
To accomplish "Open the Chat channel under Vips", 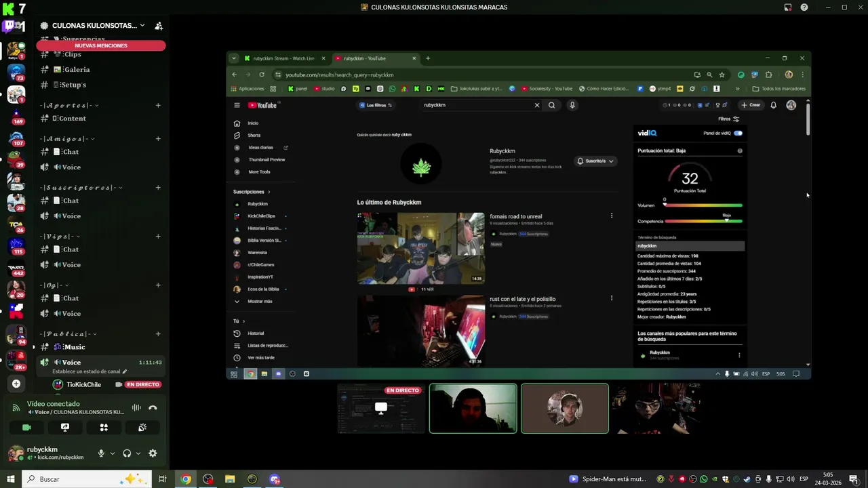I will 101,249.
